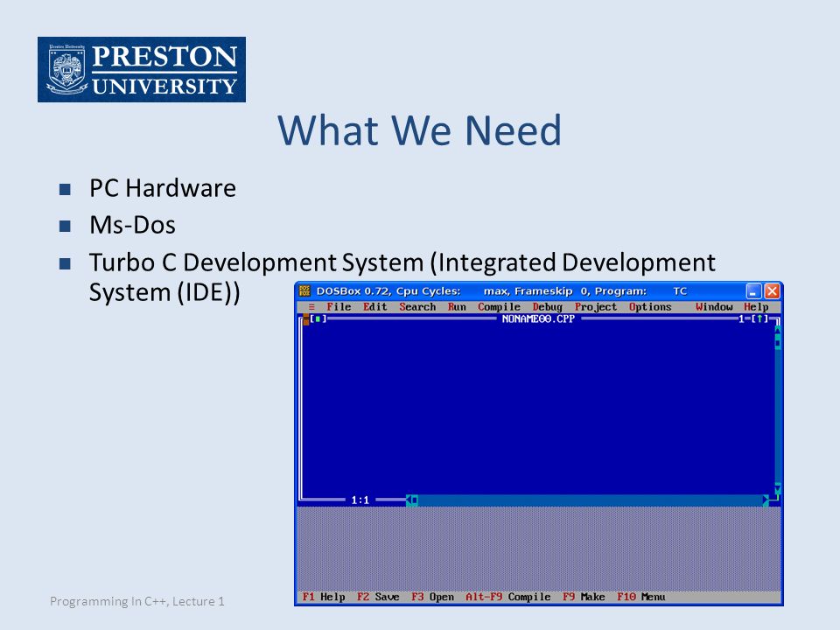840x630 pixels.
Task: Open the Turbo C system menu (≡)
Action: pos(311,307)
